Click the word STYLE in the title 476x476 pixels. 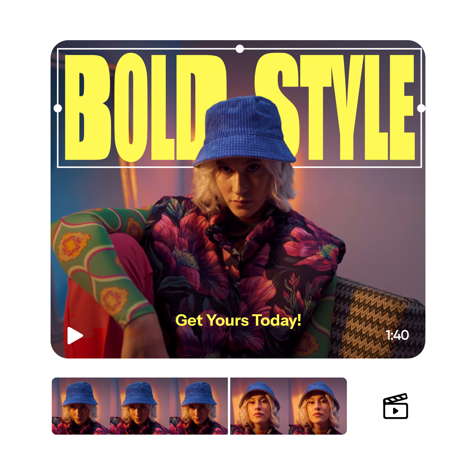tap(335, 107)
